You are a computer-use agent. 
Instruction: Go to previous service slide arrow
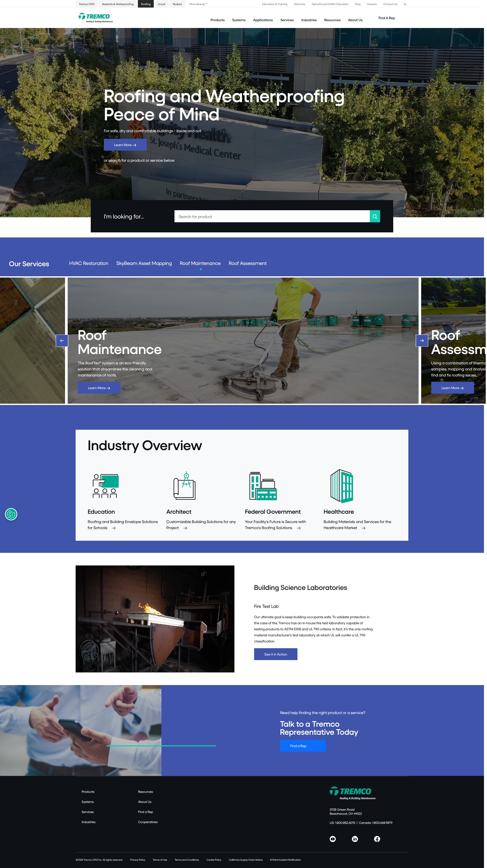pos(62,341)
